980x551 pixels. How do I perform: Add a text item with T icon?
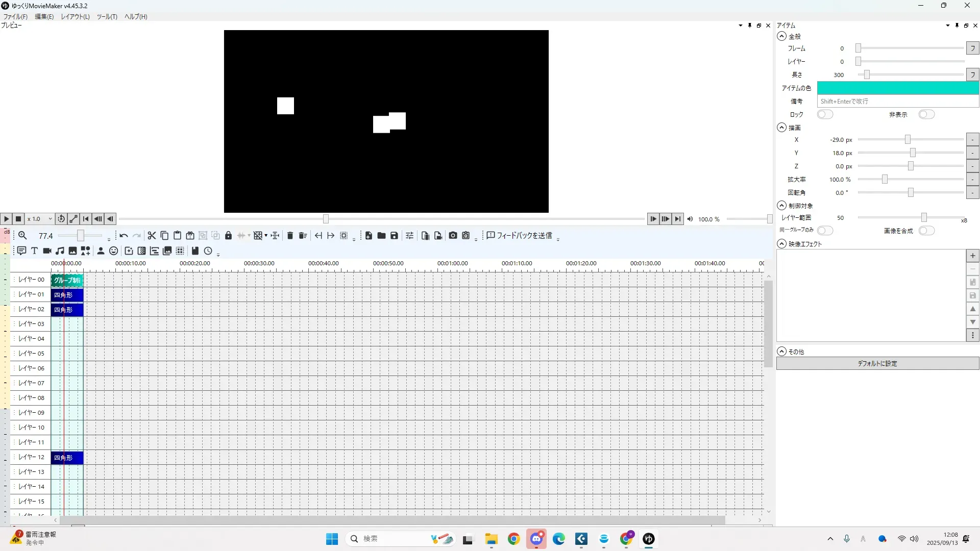[x=34, y=251]
